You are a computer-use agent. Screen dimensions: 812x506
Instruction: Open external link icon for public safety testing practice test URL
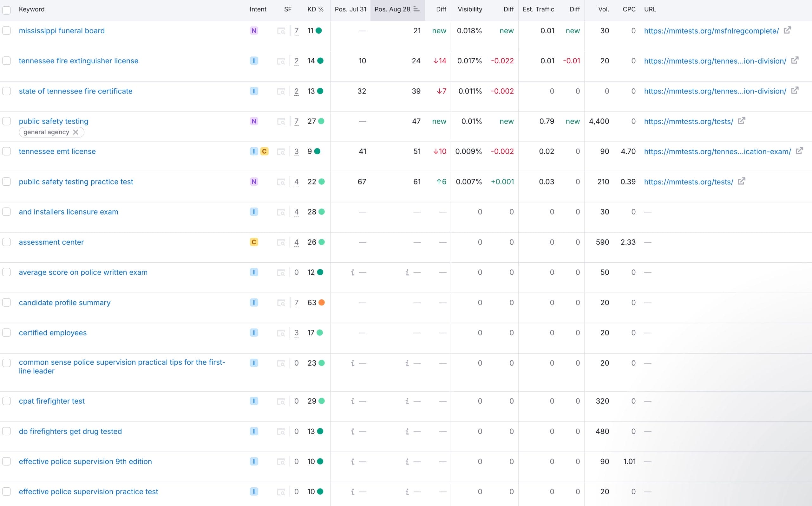[742, 181]
